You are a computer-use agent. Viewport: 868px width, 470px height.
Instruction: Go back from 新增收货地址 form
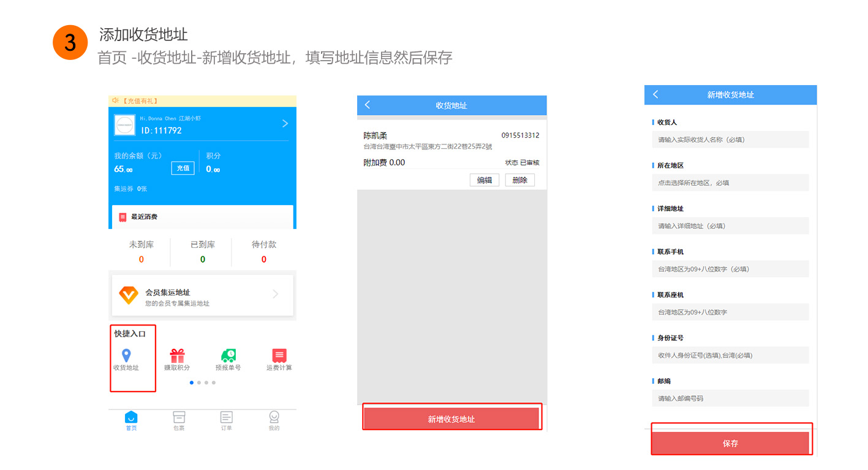[x=655, y=95]
